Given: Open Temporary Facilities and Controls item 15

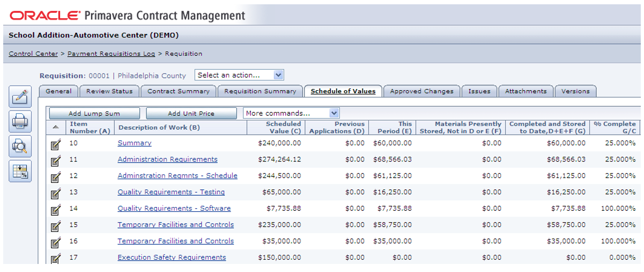Looking at the screenshot, I should coord(176,225).
